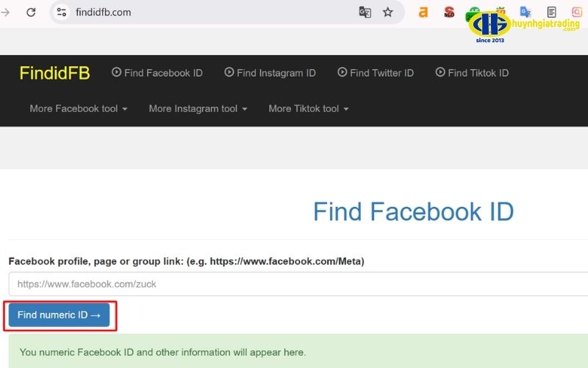Reload the page with the browser refresh icon
588x368 pixels.
(x=31, y=13)
